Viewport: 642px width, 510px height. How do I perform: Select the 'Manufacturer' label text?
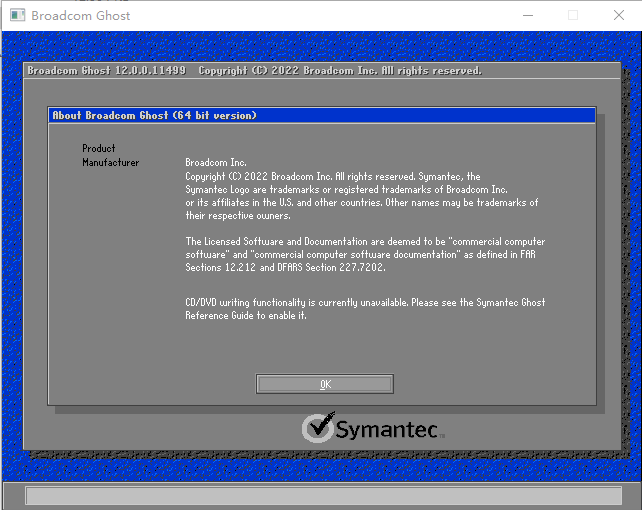click(111, 162)
